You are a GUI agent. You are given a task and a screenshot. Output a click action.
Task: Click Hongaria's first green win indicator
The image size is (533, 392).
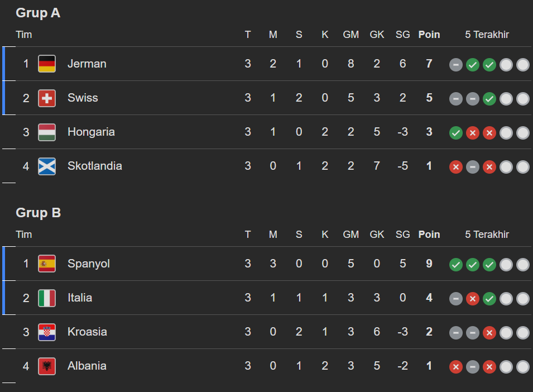pos(456,133)
